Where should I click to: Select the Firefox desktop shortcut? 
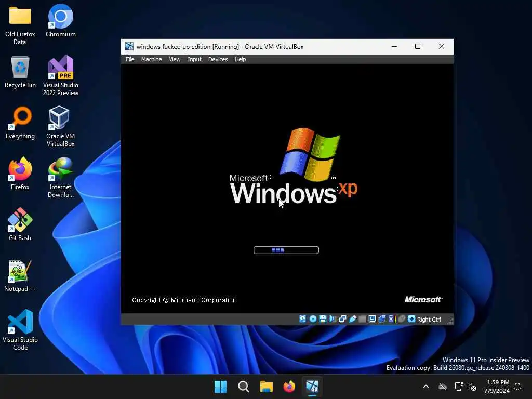[x=20, y=174]
